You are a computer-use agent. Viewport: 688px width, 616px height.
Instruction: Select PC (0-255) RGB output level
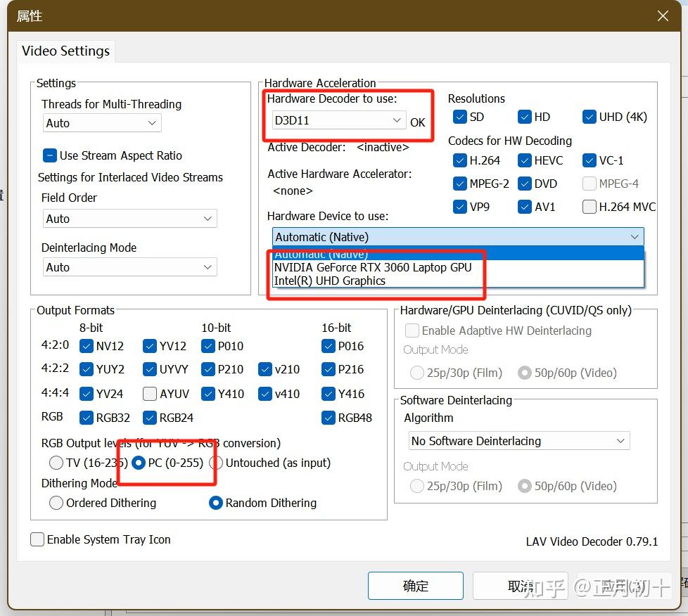coord(138,463)
